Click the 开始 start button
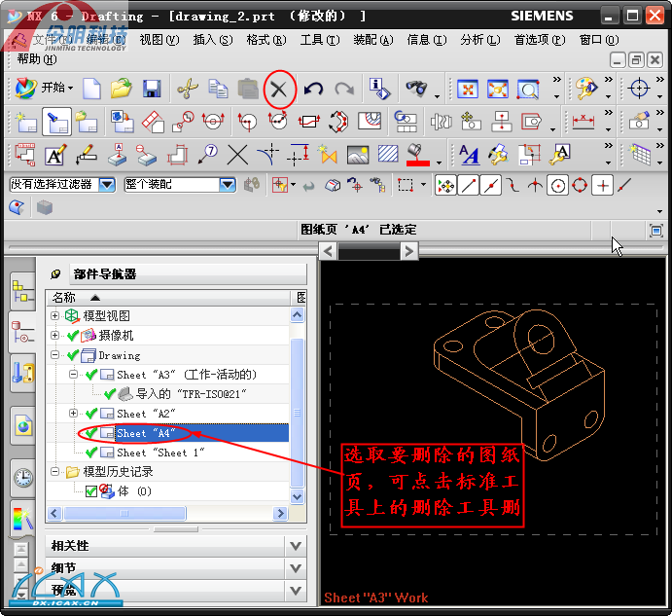 (43, 89)
